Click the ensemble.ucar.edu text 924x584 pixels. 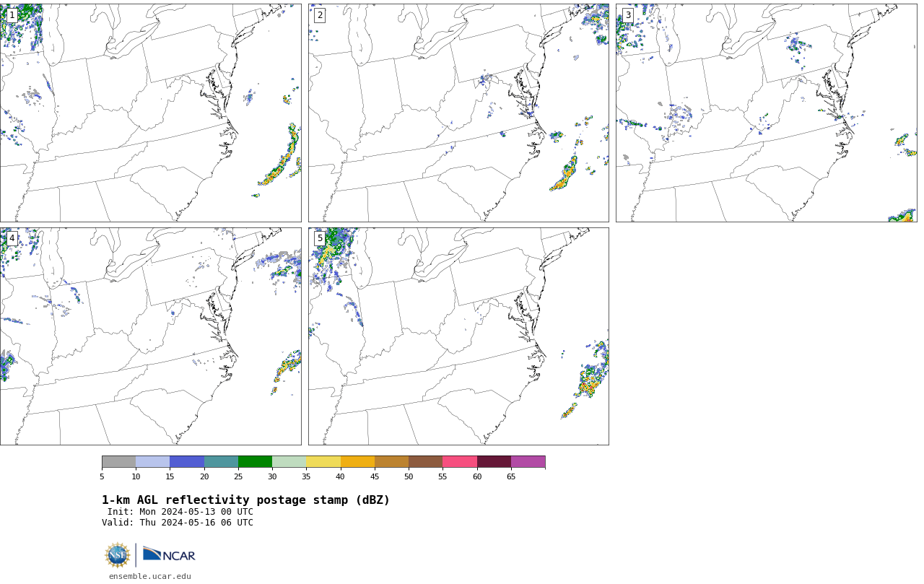150,576
